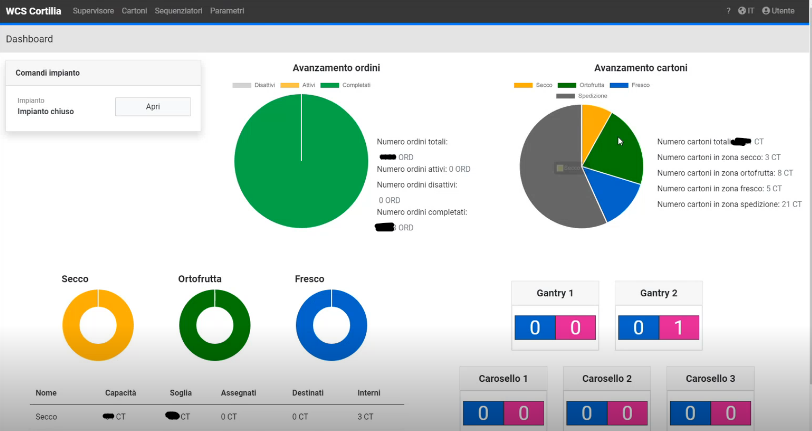812x431 pixels.
Task: Toggle Completati legend in orders chart
Action: 345,85
